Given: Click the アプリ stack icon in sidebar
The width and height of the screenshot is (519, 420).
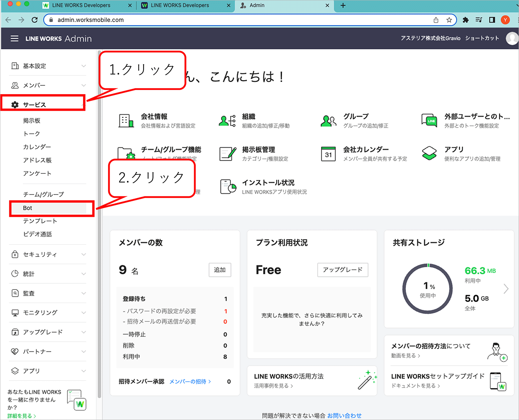Looking at the screenshot, I should pos(15,371).
